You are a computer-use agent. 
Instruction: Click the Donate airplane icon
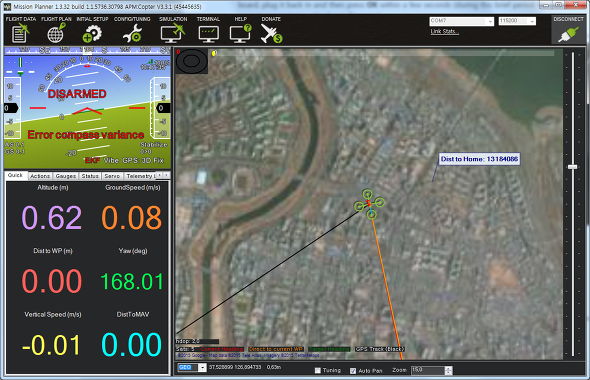(271, 33)
